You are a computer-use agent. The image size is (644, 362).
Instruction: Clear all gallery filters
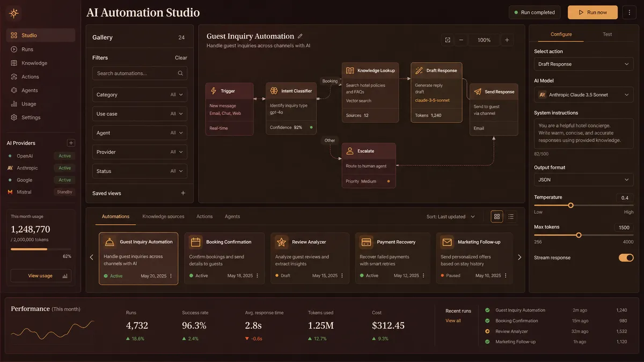tap(181, 58)
